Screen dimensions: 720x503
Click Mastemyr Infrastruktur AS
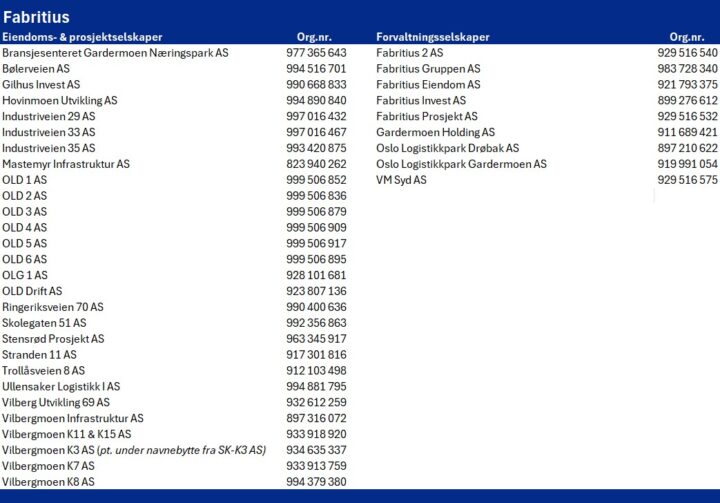pyautogui.click(x=66, y=164)
